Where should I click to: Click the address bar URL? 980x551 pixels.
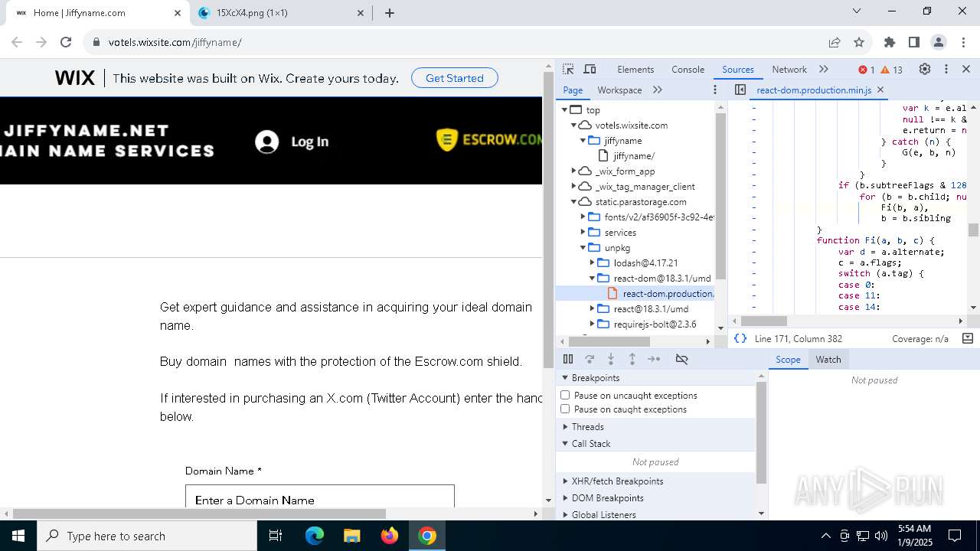pyautogui.click(x=175, y=42)
